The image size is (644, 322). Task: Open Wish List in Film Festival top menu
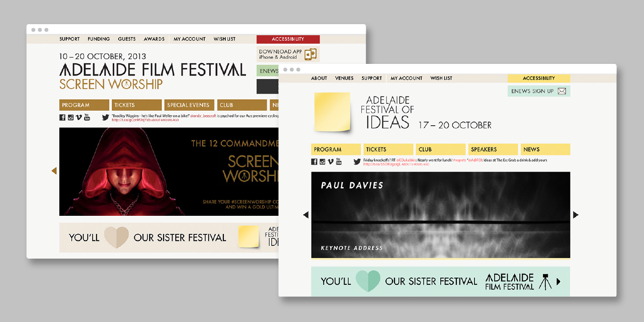pyautogui.click(x=224, y=39)
